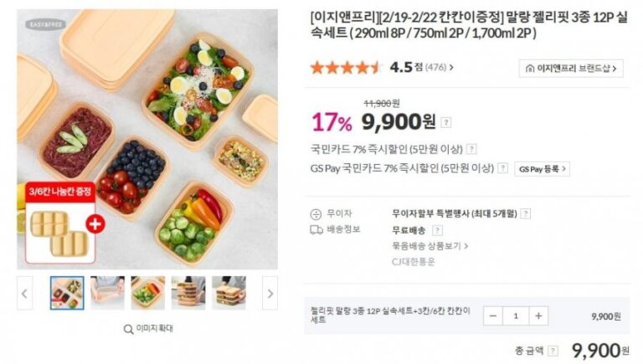Click help icon next to 무이자할부 특별행사
The image size is (643, 364).
[x=525, y=213]
